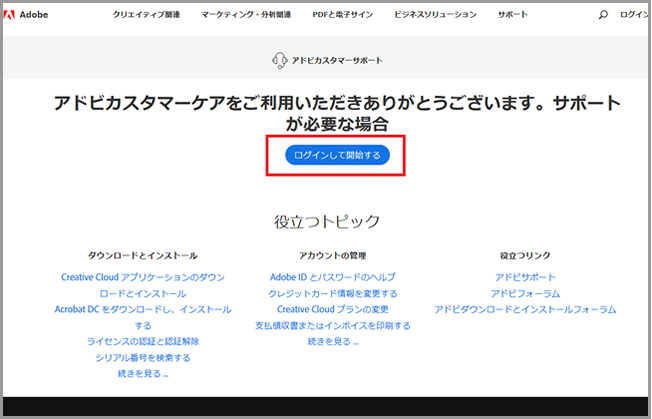Viewport: 652px width, 419px height.
Task: Open the ビジネスソリューション menu
Action: coord(435,15)
